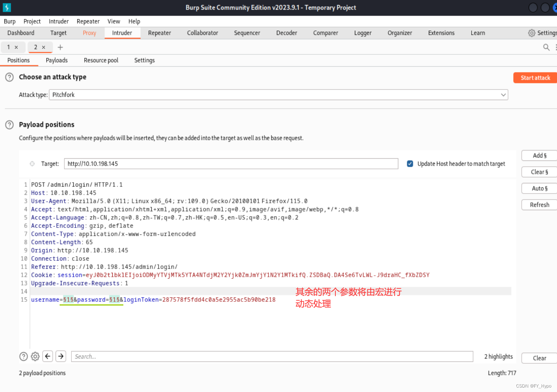Toggle Update Host header to match target checkbox
Screen dimensions: 557x392
pos(410,164)
